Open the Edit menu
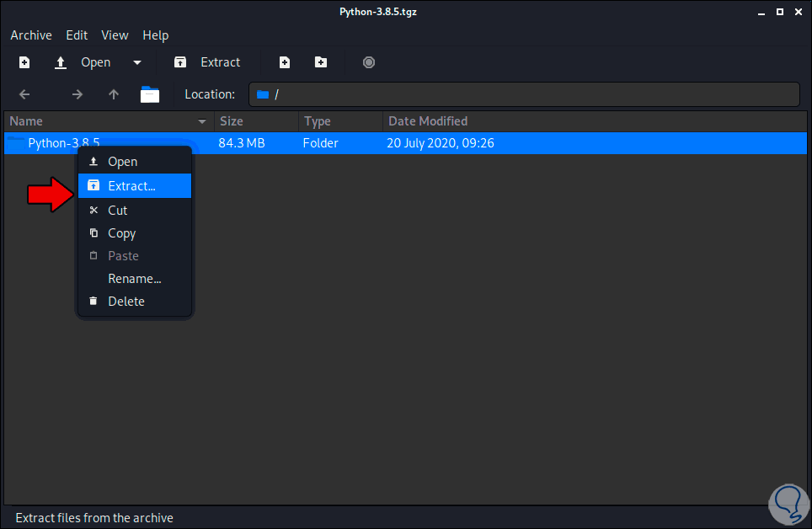 [x=77, y=35]
